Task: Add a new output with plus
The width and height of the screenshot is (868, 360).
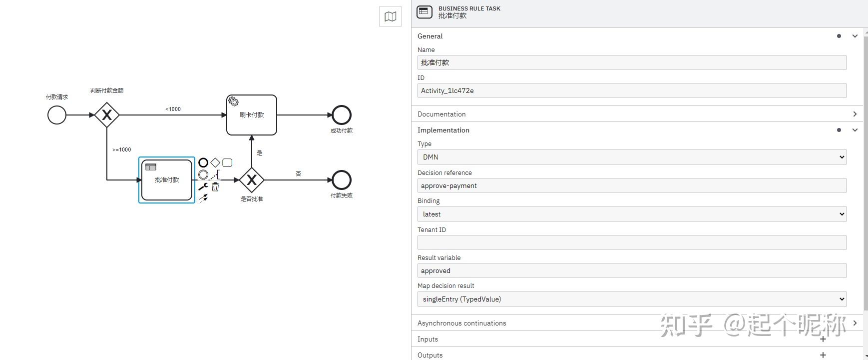Action: click(823, 355)
